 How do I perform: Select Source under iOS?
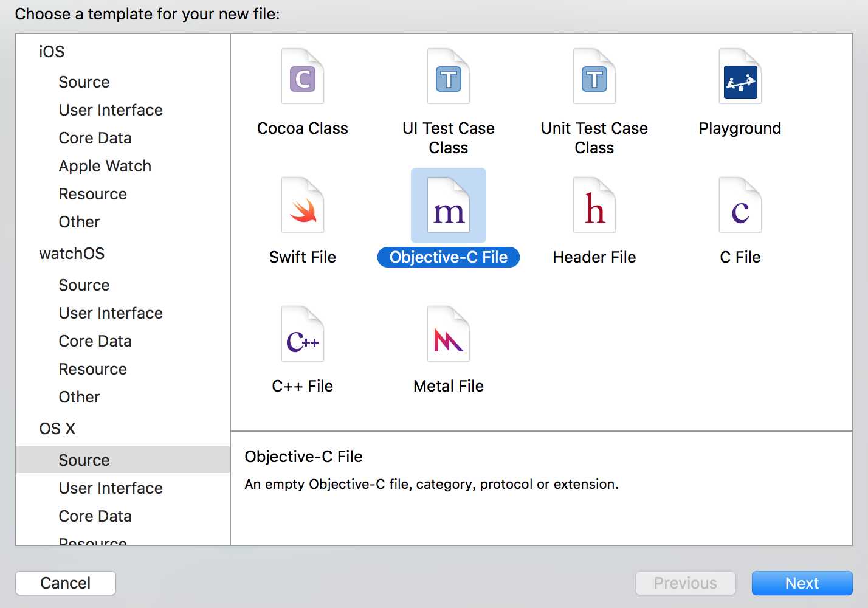84,82
